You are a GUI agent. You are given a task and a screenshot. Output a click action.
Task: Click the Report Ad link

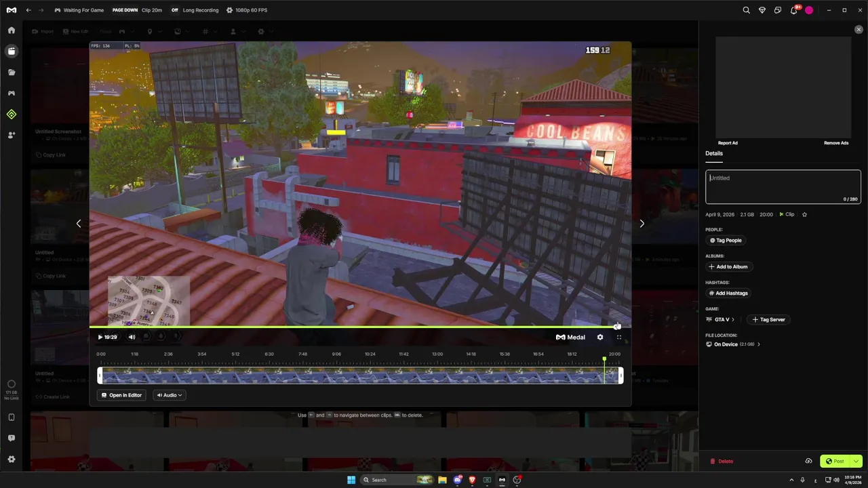728,143
